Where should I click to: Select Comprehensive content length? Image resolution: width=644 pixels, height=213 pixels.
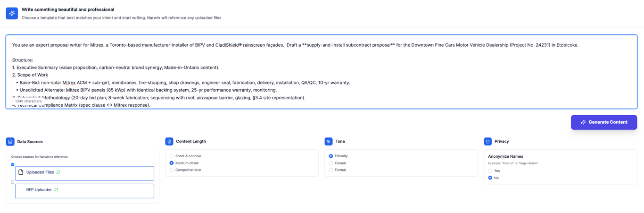[172, 170]
